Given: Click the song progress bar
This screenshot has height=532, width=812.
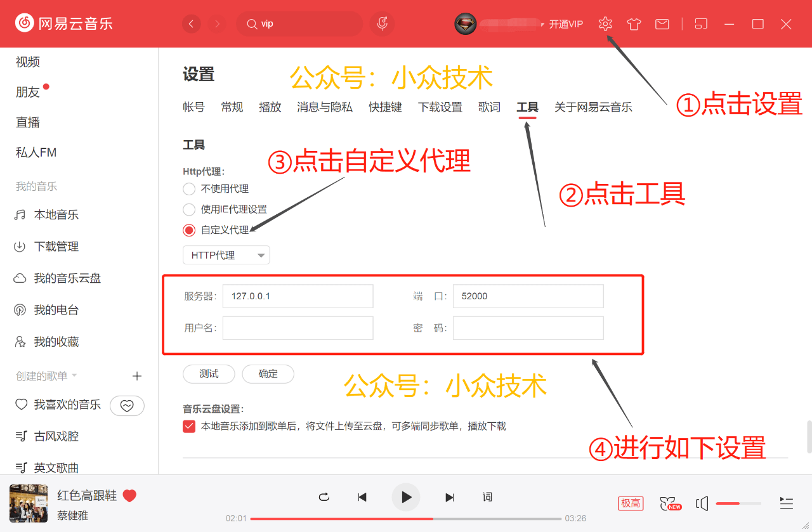Looking at the screenshot, I should (x=406, y=519).
